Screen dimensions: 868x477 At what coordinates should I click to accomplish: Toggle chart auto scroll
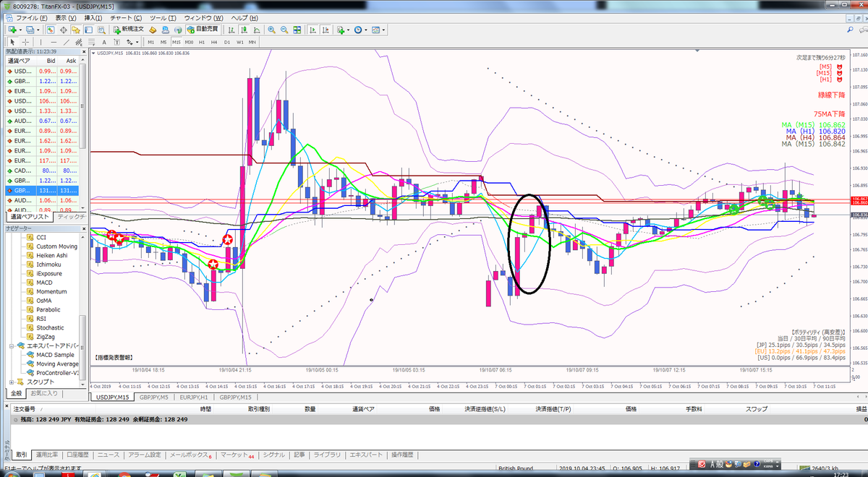pyautogui.click(x=314, y=30)
